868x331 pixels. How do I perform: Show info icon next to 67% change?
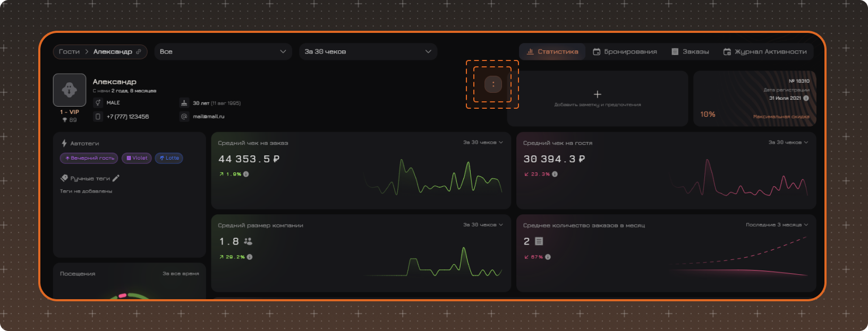[x=548, y=257]
